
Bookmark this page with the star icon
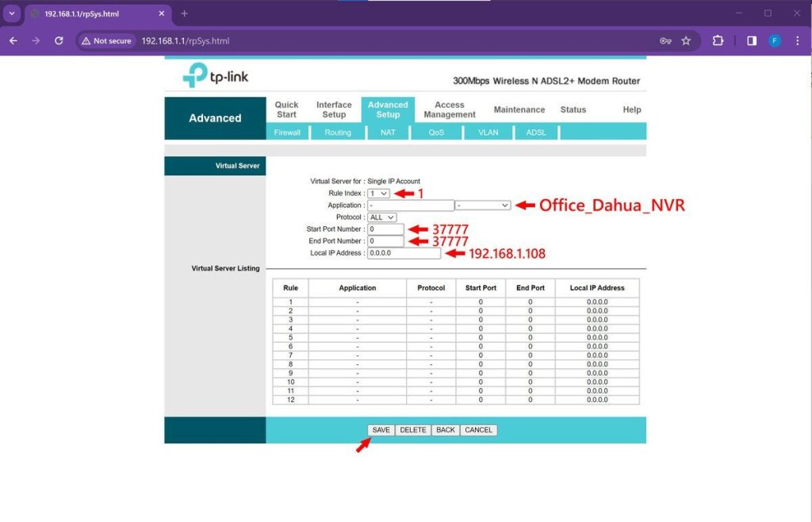pos(686,40)
